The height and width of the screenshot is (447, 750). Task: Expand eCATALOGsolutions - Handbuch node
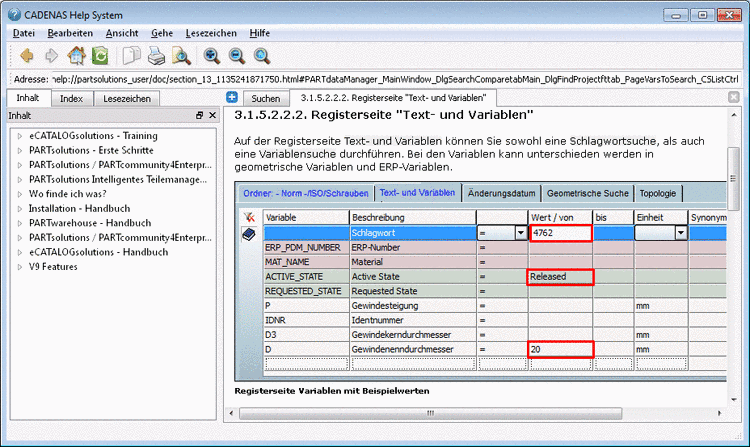click(x=20, y=252)
